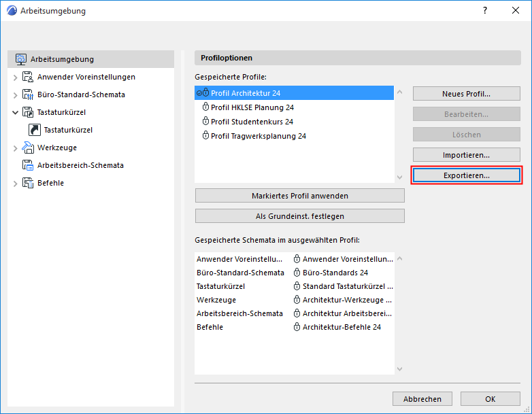Click lock icon beside Architektur-Werkzeuge
The image size is (532, 414).
point(297,300)
